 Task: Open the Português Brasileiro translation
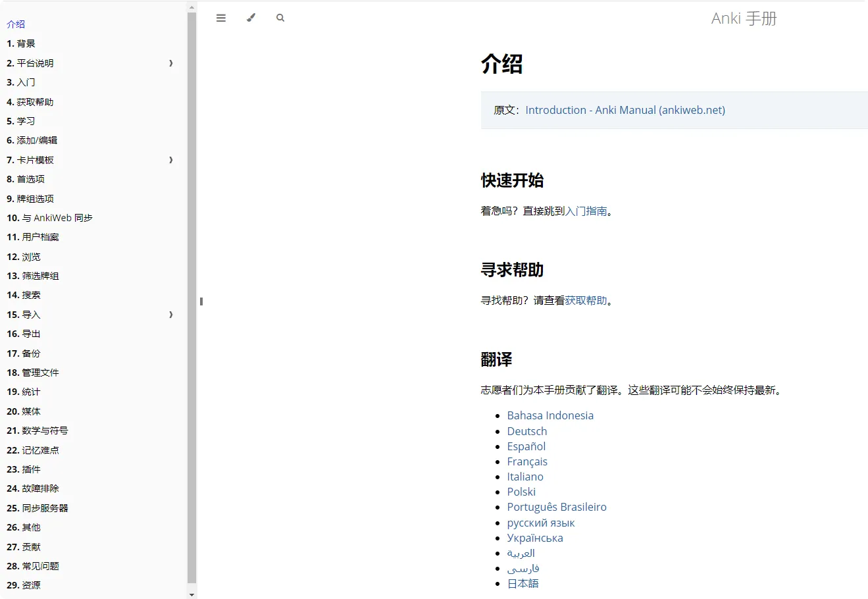coord(557,507)
